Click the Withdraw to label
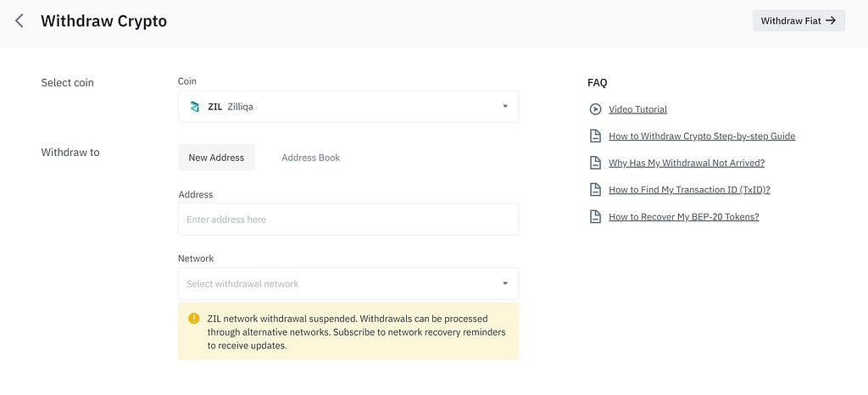Image resolution: width=868 pixels, height=395 pixels. [70, 152]
